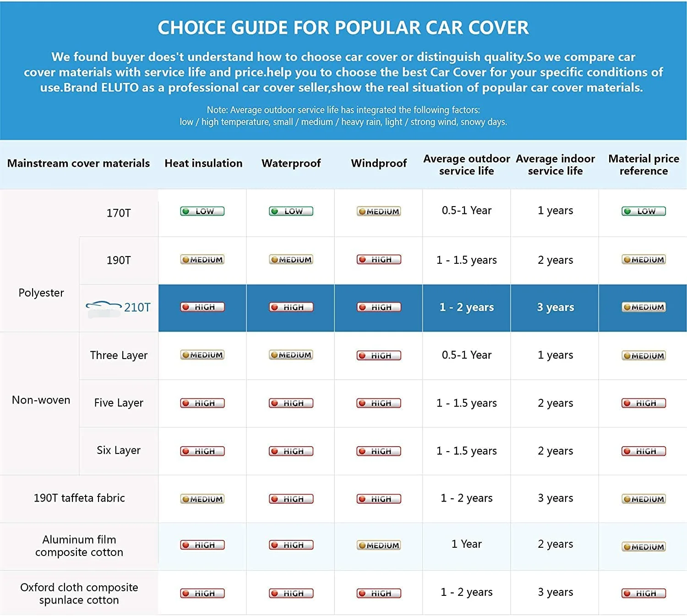
Task: Click the Average outdoor service life header
Action: point(466,165)
